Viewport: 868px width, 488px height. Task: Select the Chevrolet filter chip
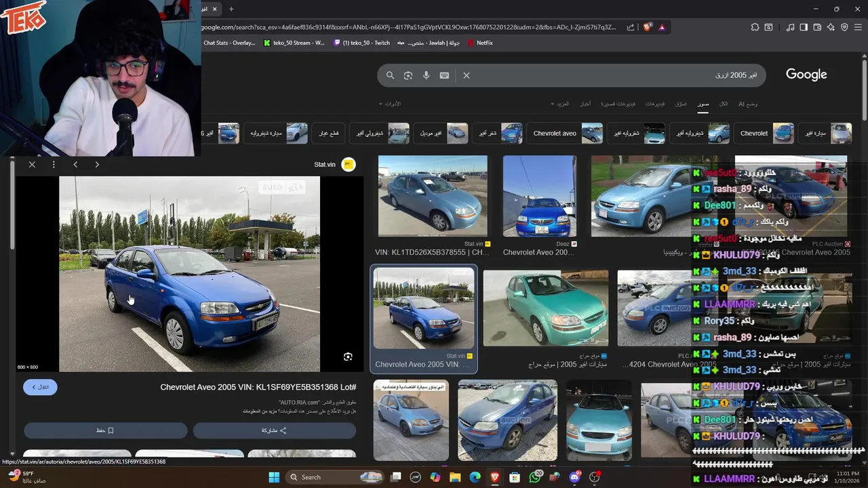coord(764,134)
